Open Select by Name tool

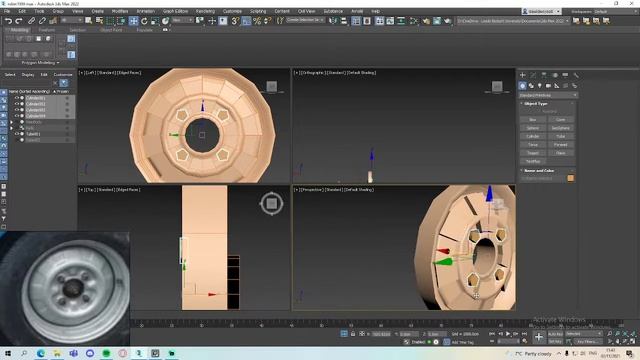click(x=99, y=21)
